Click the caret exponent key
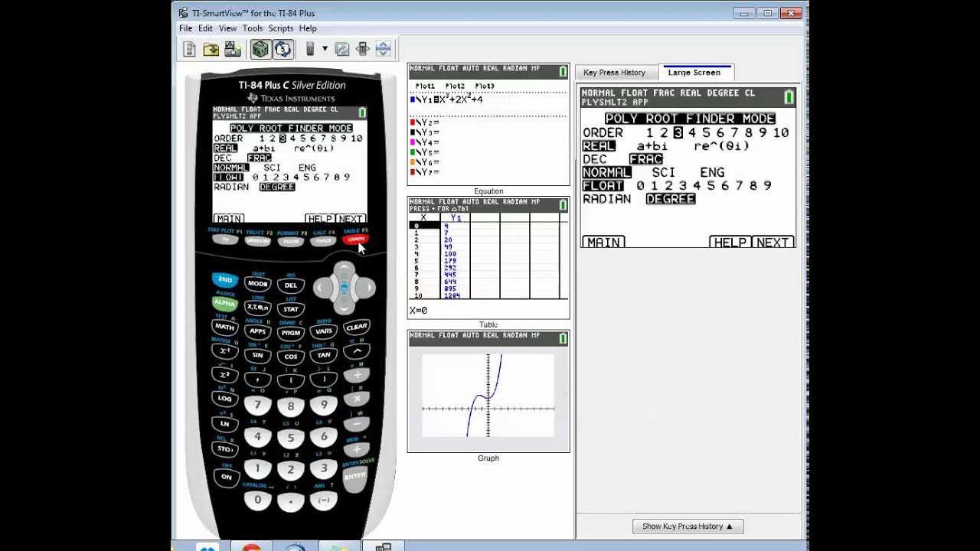The width and height of the screenshot is (980, 551). [x=356, y=350]
